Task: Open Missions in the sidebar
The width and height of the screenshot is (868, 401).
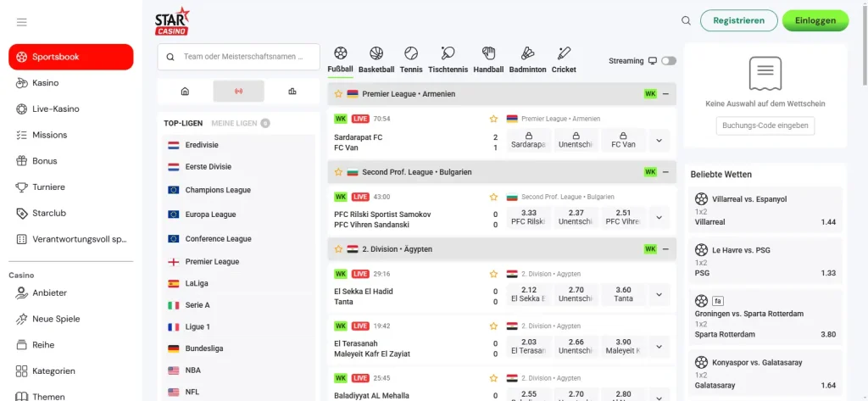Action: (71, 135)
